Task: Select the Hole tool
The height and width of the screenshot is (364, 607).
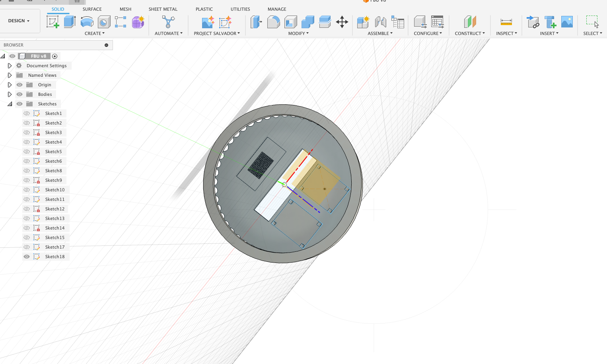Action: coord(104,22)
